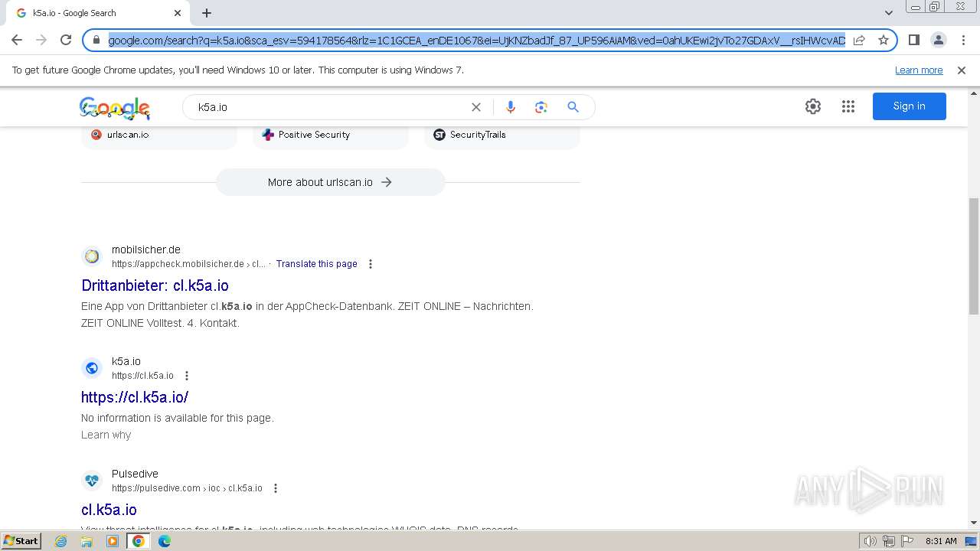This screenshot has width=980, height=551.
Task: Open Windows Start menu
Action: pos(21,541)
